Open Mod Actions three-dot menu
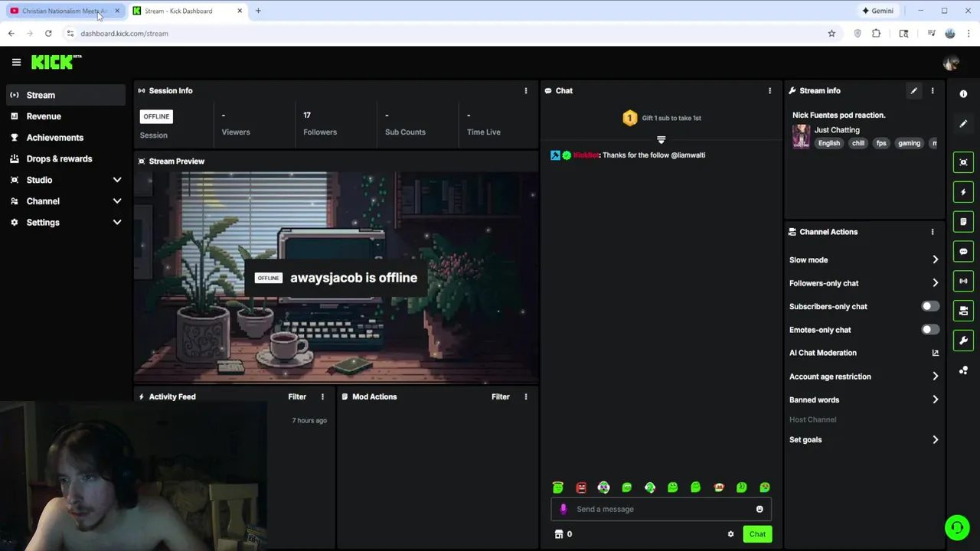The image size is (980, 551). pos(525,396)
